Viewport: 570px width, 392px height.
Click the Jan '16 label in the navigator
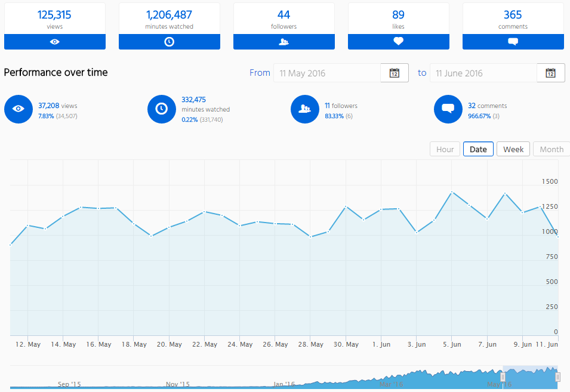tap(284, 384)
